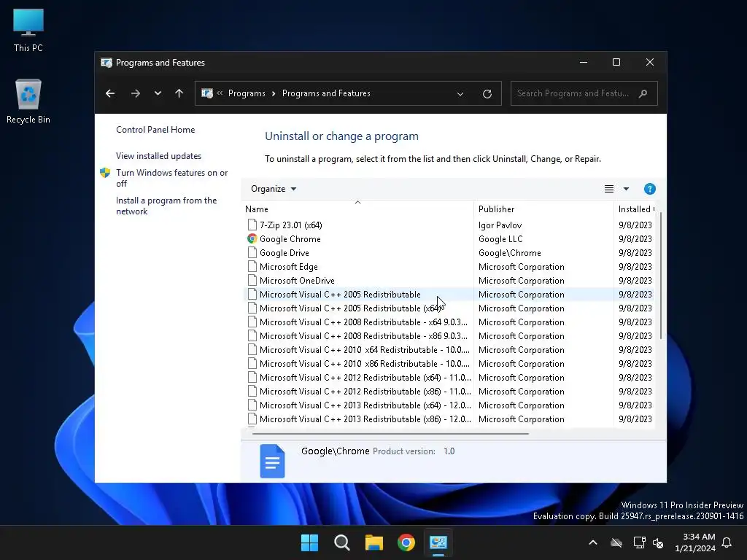Viewport: 747px width, 560px height.
Task: Sort by the Installed On column header
Action: (636, 209)
